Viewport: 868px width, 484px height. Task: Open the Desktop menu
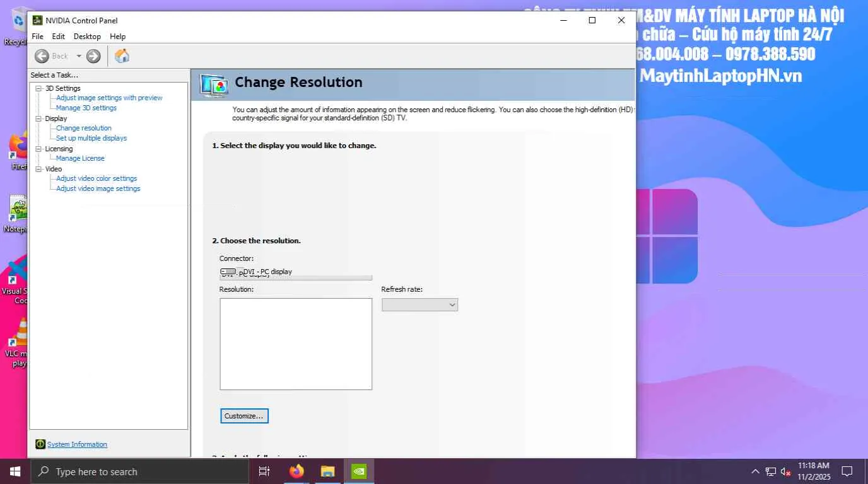(87, 37)
